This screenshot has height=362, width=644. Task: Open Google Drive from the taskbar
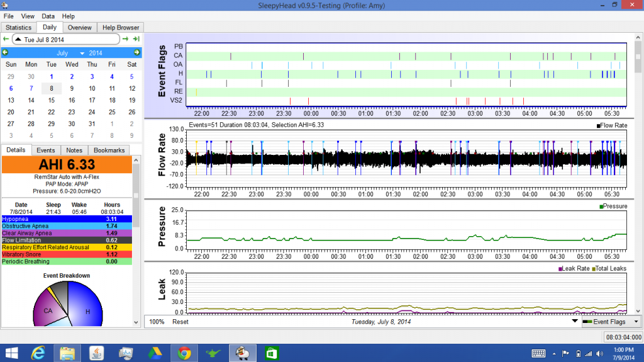click(x=154, y=352)
